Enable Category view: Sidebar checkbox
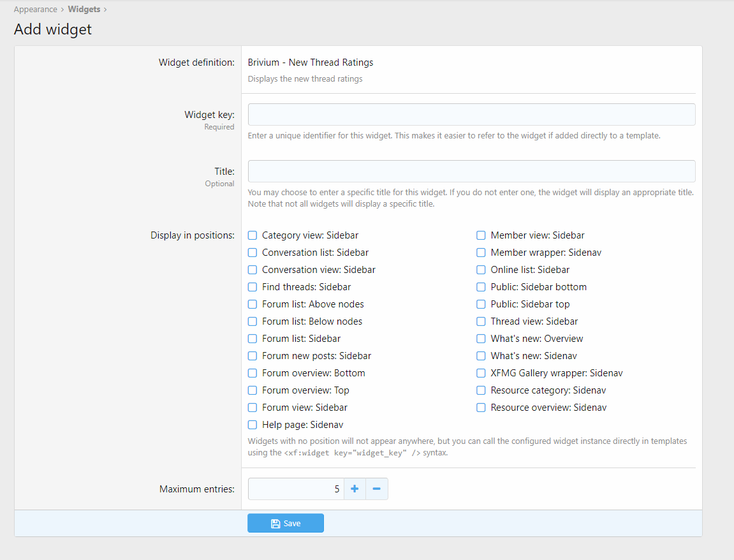The image size is (734, 560). pos(253,235)
